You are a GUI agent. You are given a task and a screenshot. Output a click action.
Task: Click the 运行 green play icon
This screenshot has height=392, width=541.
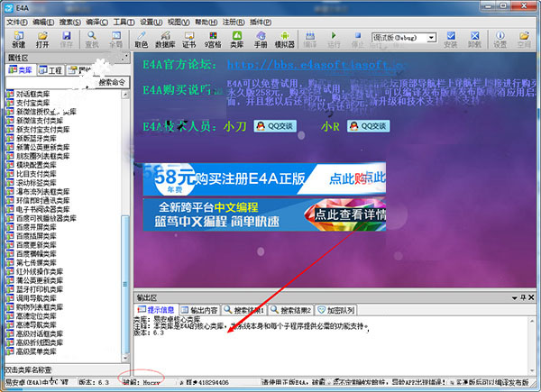(334, 40)
